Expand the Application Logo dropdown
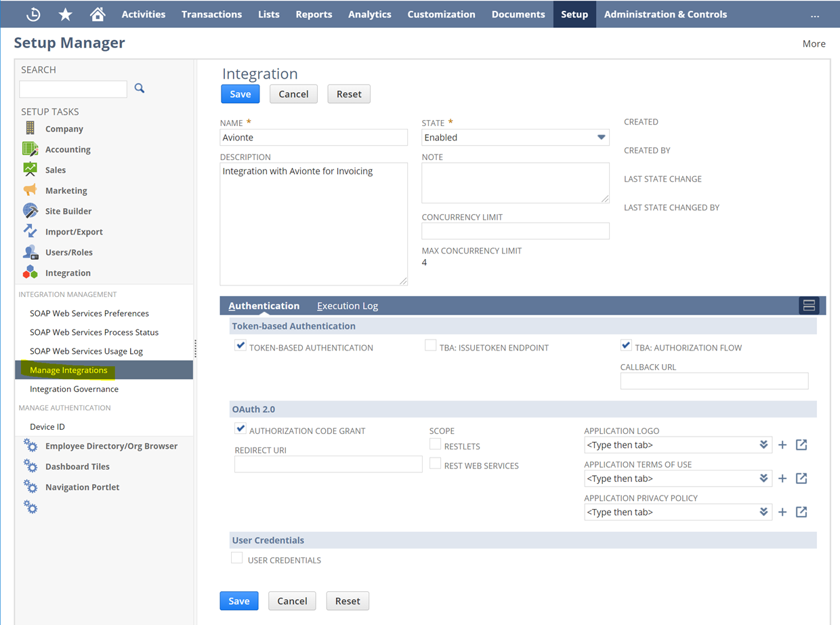 click(x=763, y=445)
